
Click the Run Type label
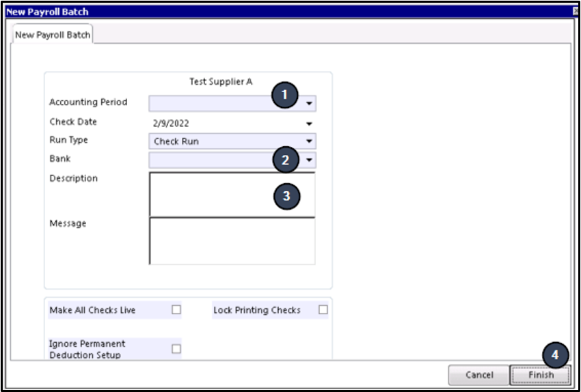point(68,140)
